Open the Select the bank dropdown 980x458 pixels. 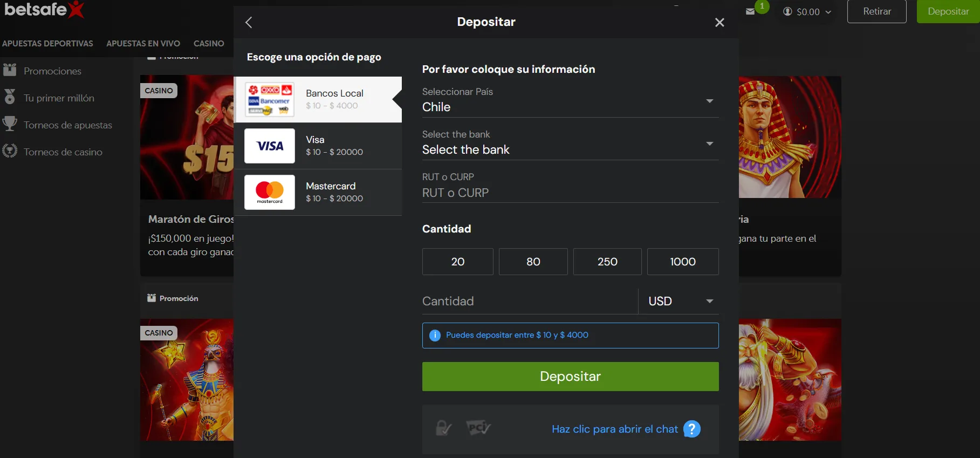click(570, 144)
